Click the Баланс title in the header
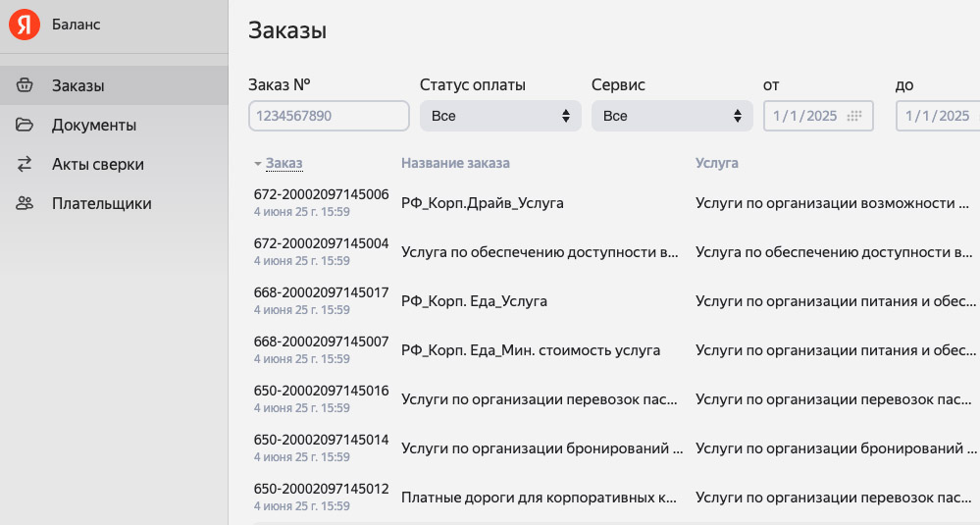 (x=76, y=25)
